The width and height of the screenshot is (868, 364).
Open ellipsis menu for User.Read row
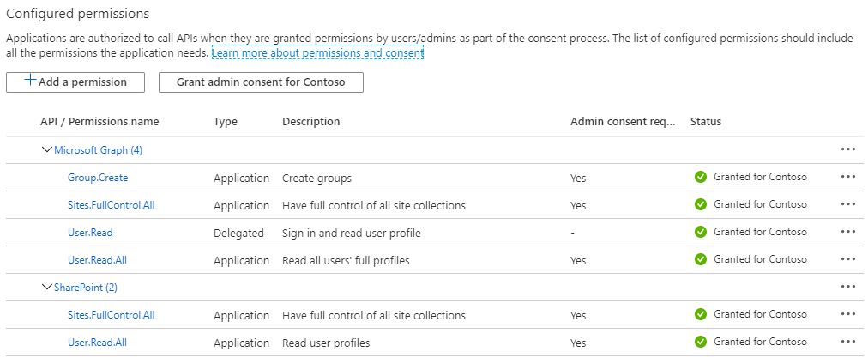click(848, 232)
